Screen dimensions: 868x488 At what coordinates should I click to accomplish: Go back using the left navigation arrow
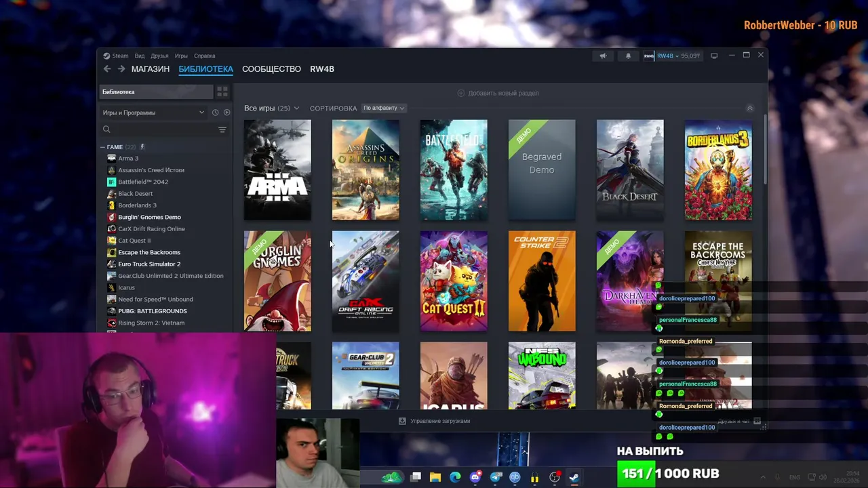click(107, 69)
